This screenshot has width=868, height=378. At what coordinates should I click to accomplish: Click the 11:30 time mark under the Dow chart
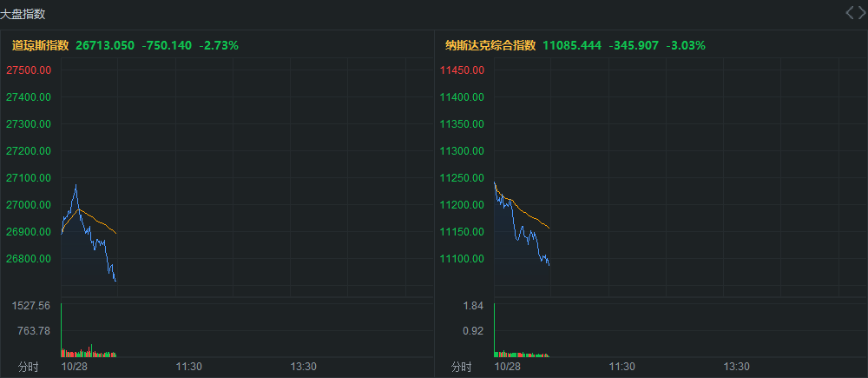click(x=188, y=367)
